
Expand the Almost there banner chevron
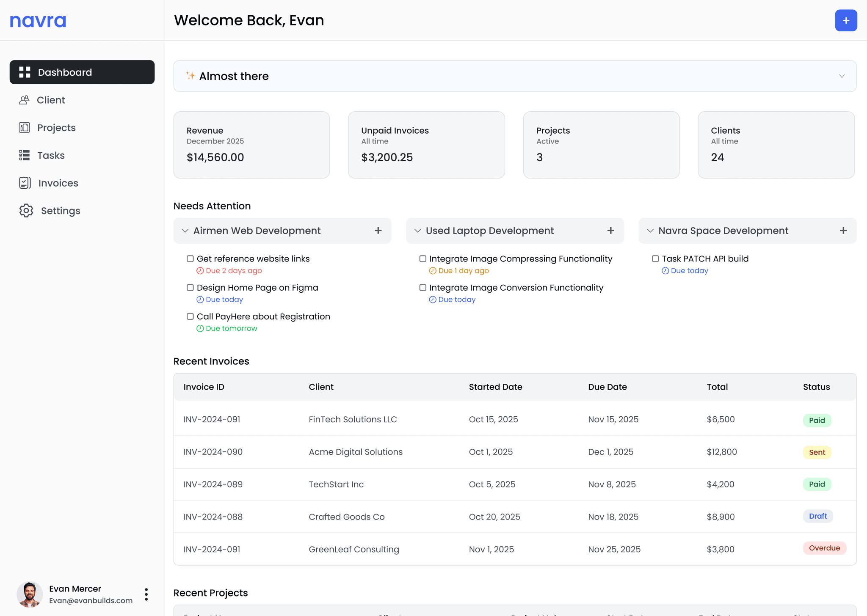point(842,76)
